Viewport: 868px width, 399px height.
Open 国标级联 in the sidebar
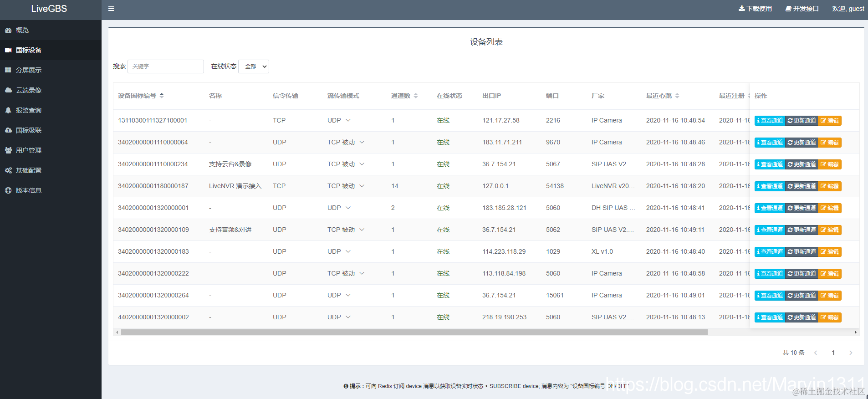(x=51, y=130)
